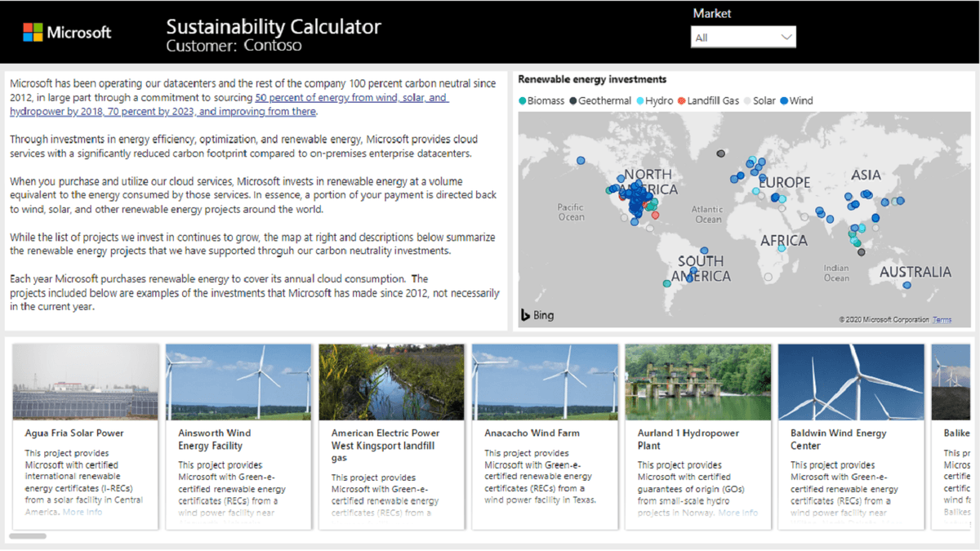Image resolution: width=980 pixels, height=551 pixels.
Task: Select the Ainsworth Wind Energy Facility photo
Action: point(238,382)
